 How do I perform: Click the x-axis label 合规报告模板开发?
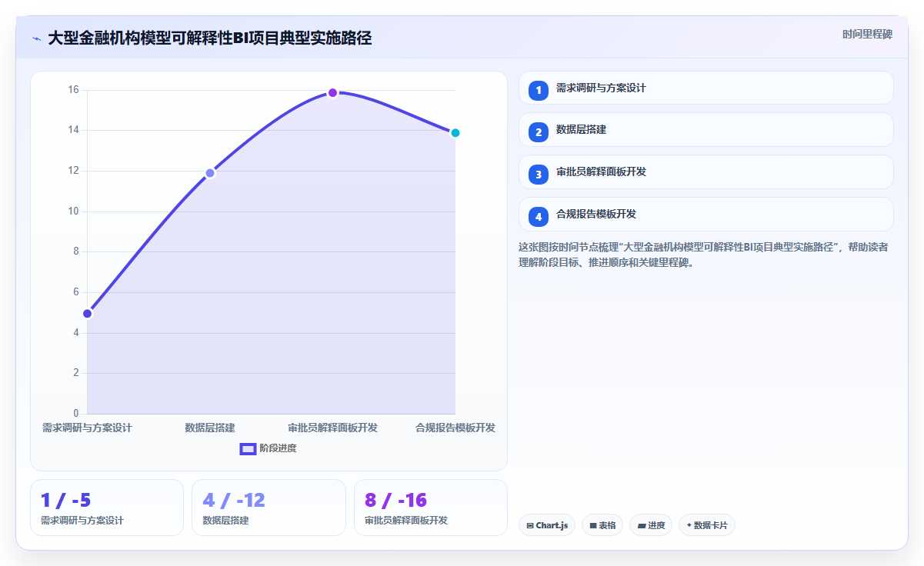(x=455, y=428)
